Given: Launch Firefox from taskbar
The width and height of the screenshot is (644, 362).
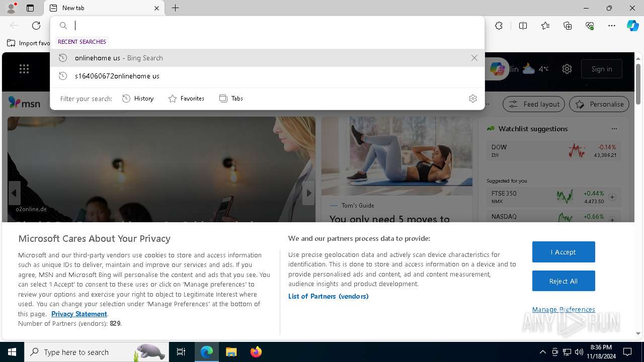Looking at the screenshot, I should pyautogui.click(x=256, y=352).
